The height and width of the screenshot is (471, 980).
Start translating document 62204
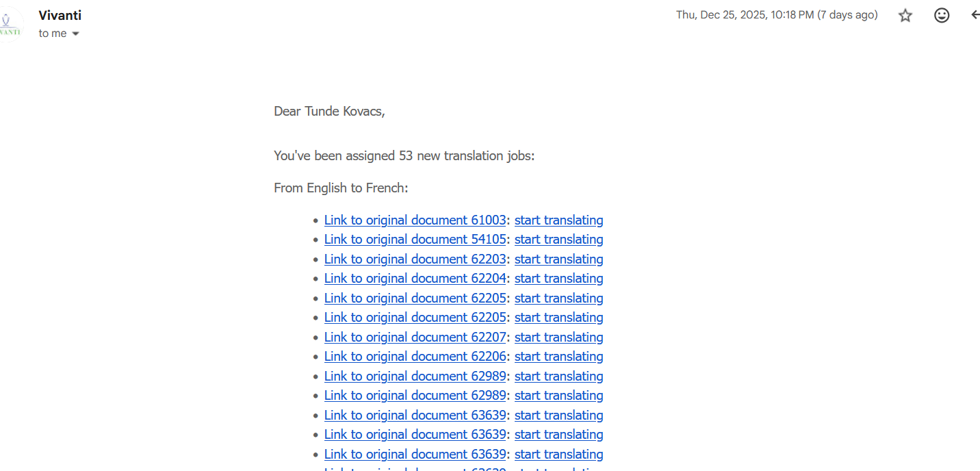pyautogui.click(x=558, y=279)
